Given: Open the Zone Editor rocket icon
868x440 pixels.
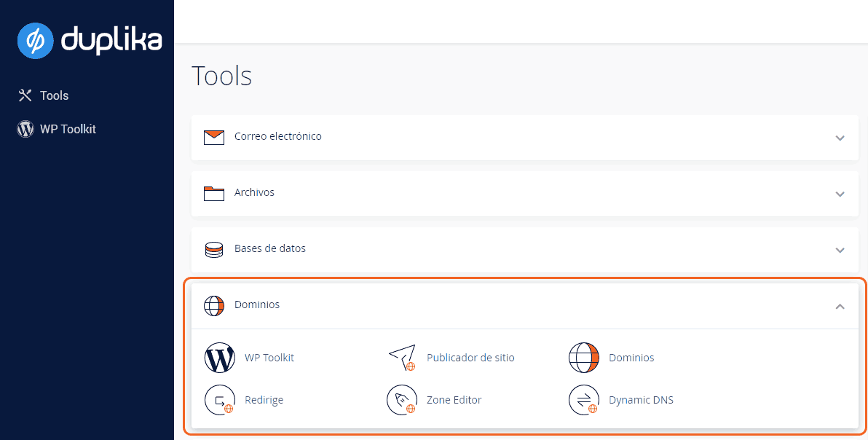Looking at the screenshot, I should coord(401,400).
